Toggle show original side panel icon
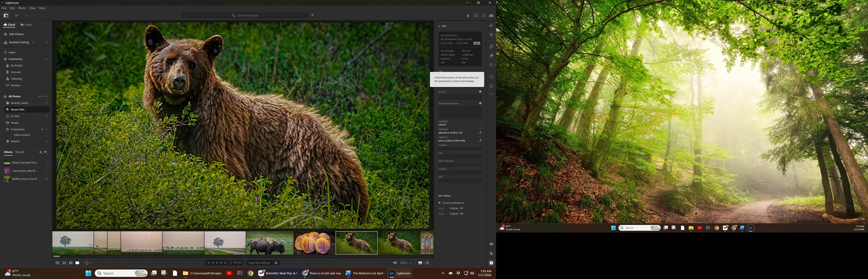This screenshot has width=868, height=279. [x=427, y=263]
